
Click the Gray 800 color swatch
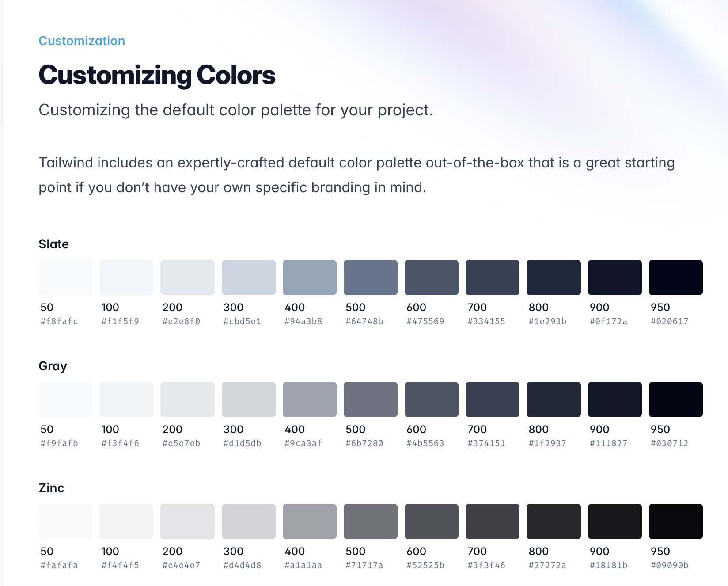pos(554,400)
